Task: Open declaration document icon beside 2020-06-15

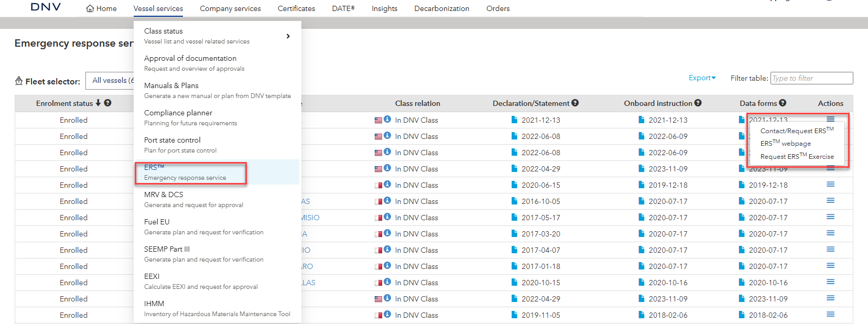Action: pos(515,185)
